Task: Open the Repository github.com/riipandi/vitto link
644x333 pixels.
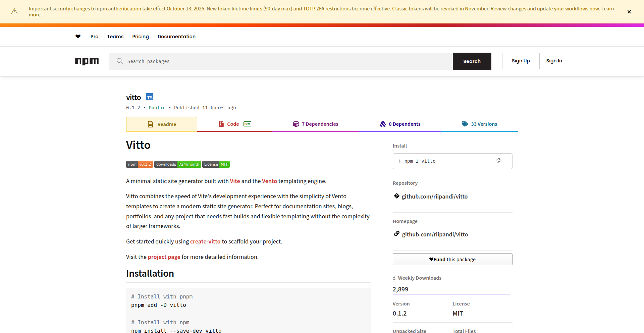Action: coord(434,197)
